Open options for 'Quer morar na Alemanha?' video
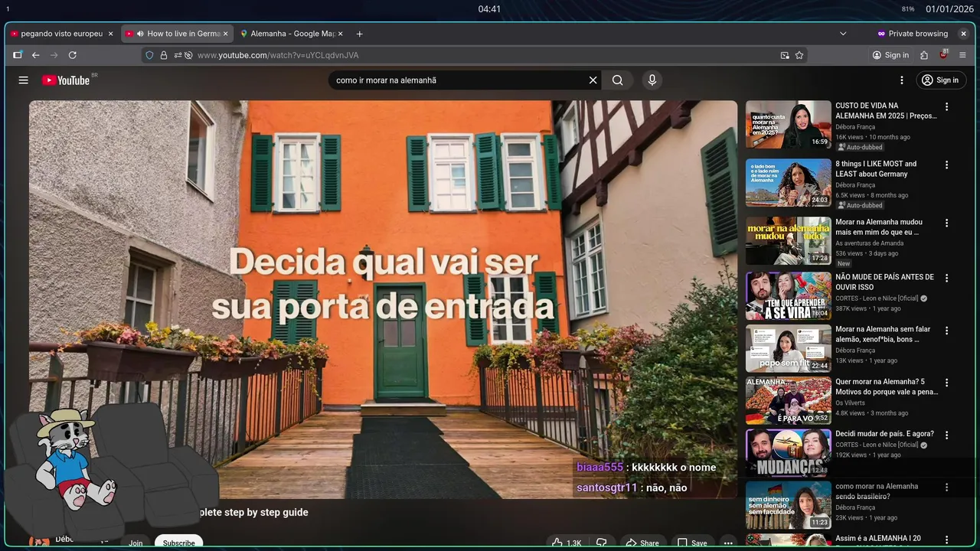This screenshot has width=980, height=551. 946,383
